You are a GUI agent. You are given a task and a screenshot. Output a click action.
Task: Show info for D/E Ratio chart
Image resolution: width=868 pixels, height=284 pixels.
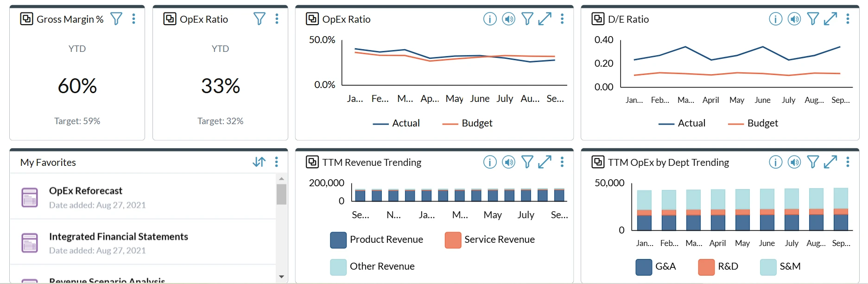(776, 19)
